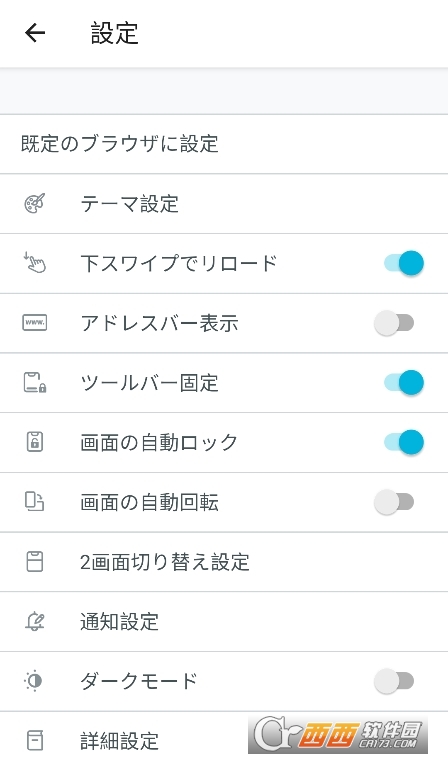Viewport: 448px width, 764px height.
Task: Open 詳細設定 menu entry
Action: click(224, 738)
